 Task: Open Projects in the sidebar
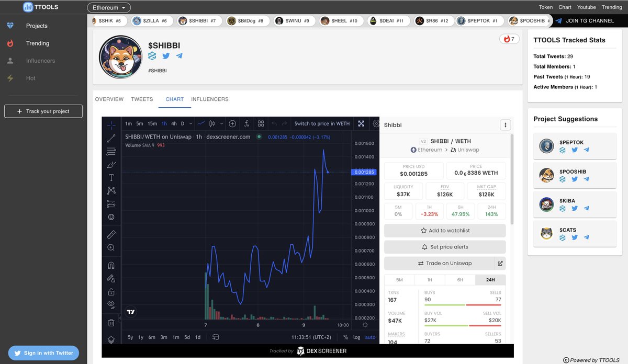[x=37, y=26]
